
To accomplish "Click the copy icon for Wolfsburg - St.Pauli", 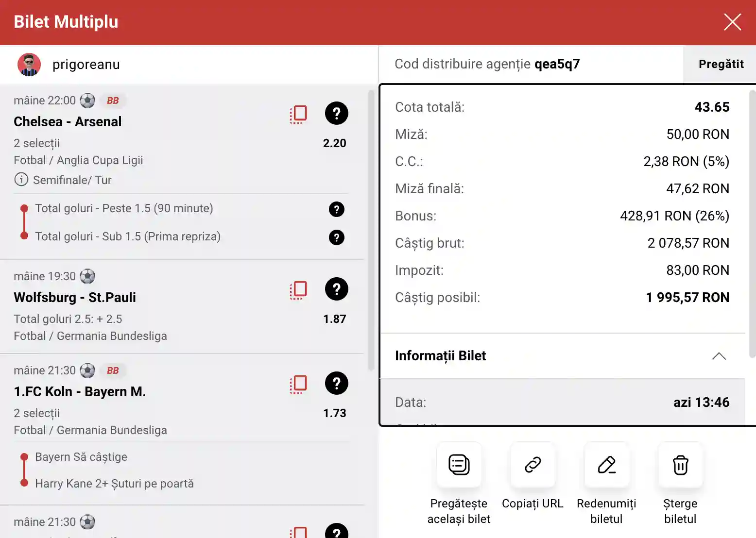I will click(x=298, y=290).
